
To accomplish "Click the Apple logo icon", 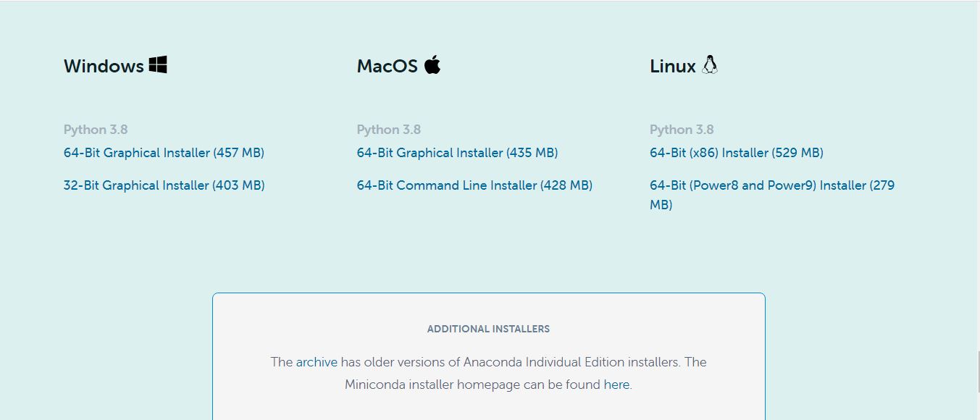I will (x=432, y=64).
